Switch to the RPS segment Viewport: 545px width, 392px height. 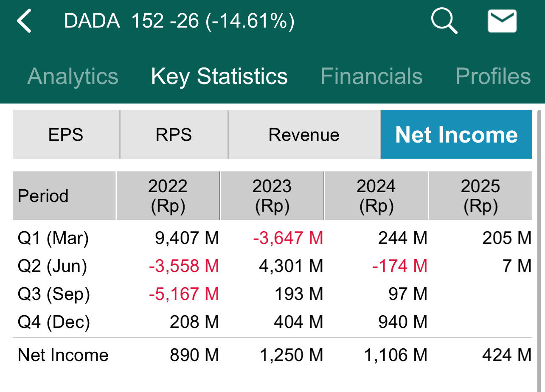(x=174, y=135)
